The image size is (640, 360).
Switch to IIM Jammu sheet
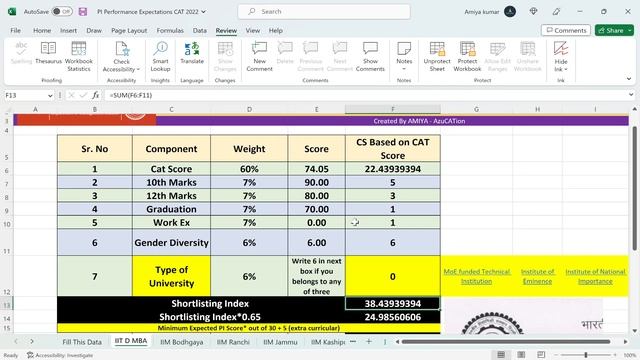280,342
